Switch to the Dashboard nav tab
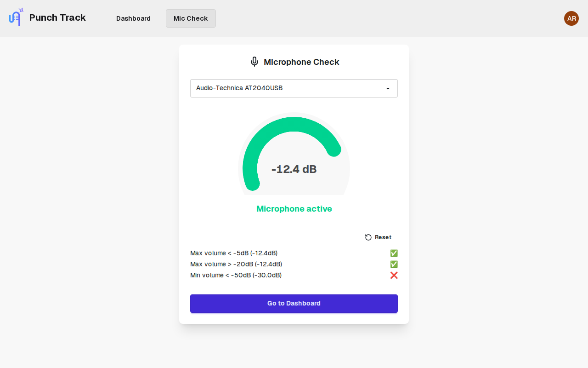 (133, 18)
